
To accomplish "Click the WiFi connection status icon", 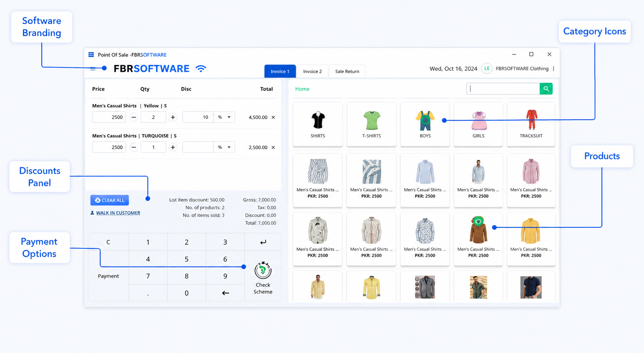I will tap(201, 68).
